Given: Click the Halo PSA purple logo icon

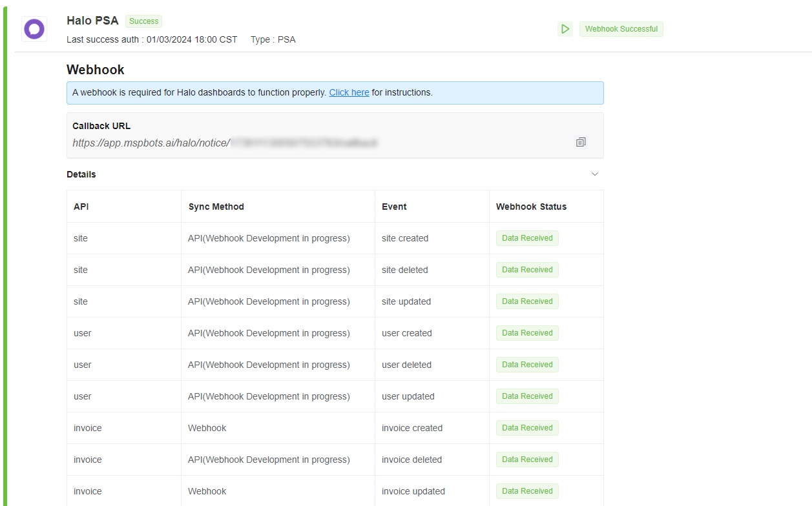Looking at the screenshot, I should click(34, 29).
